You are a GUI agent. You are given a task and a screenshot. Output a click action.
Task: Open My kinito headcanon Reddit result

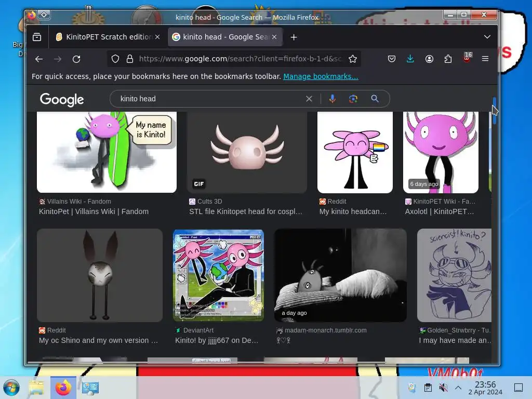353,211
